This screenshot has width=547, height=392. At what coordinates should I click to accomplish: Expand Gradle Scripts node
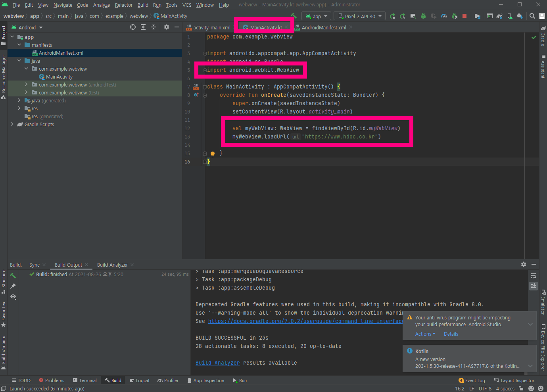pos(12,124)
